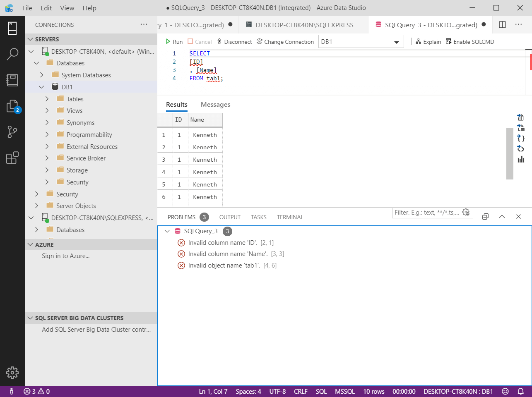
Task: Switch to the Messages tab
Action: 216,105
